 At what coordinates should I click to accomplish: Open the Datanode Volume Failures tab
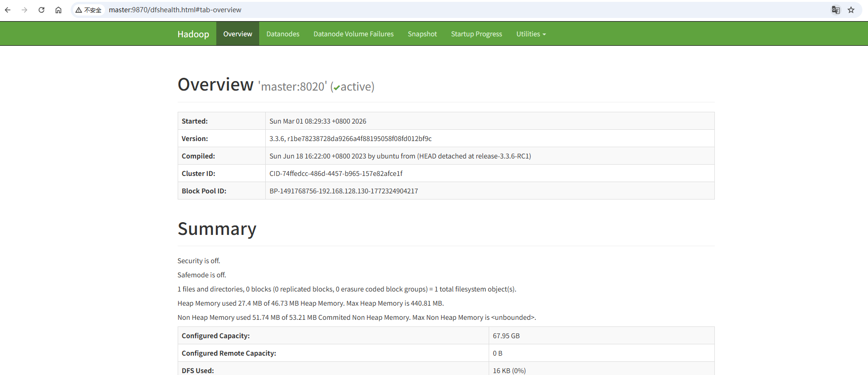(x=353, y=34)
